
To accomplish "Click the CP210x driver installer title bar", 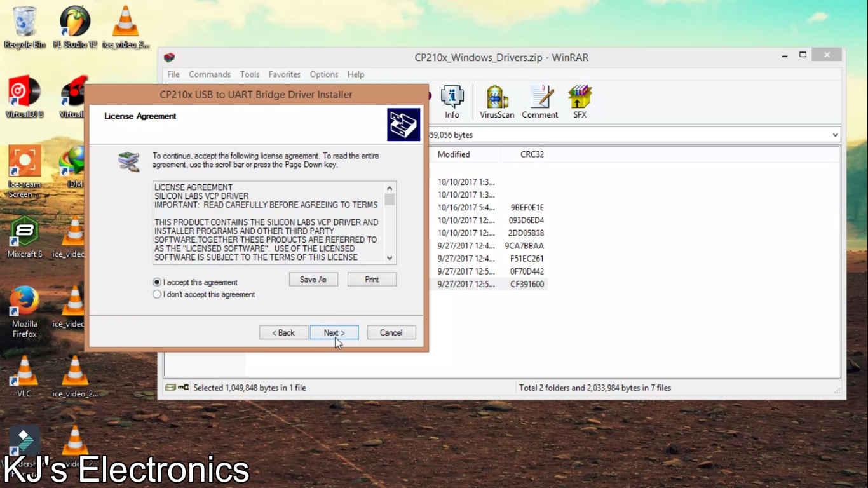I will [256, 95].
